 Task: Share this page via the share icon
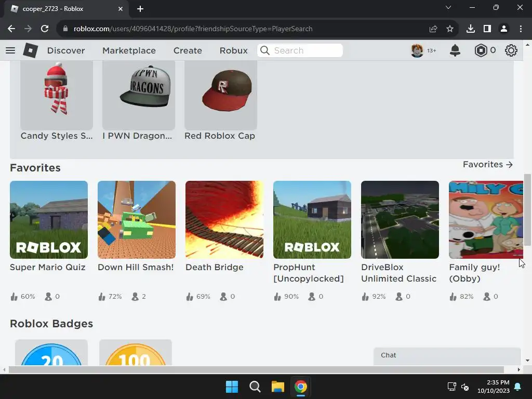pyautogui.click(x=433, y=29)
